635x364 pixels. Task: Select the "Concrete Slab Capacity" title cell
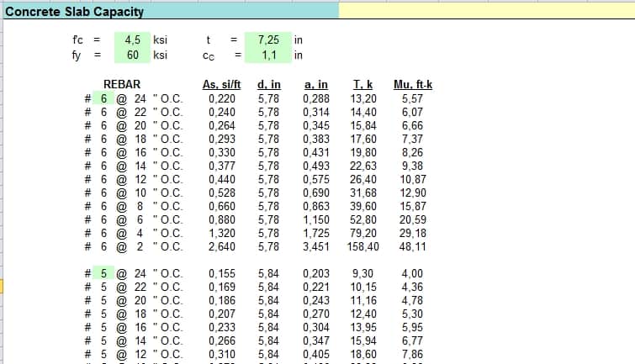(76, 12)
